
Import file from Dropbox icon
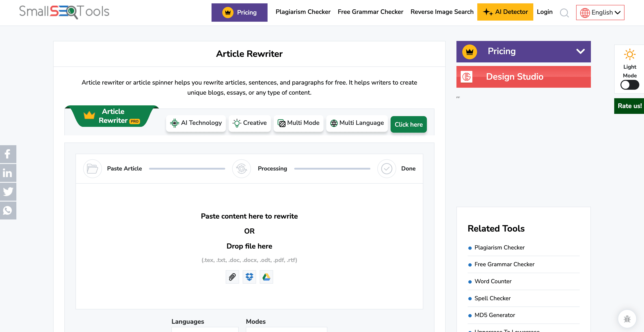click(249, 277)
